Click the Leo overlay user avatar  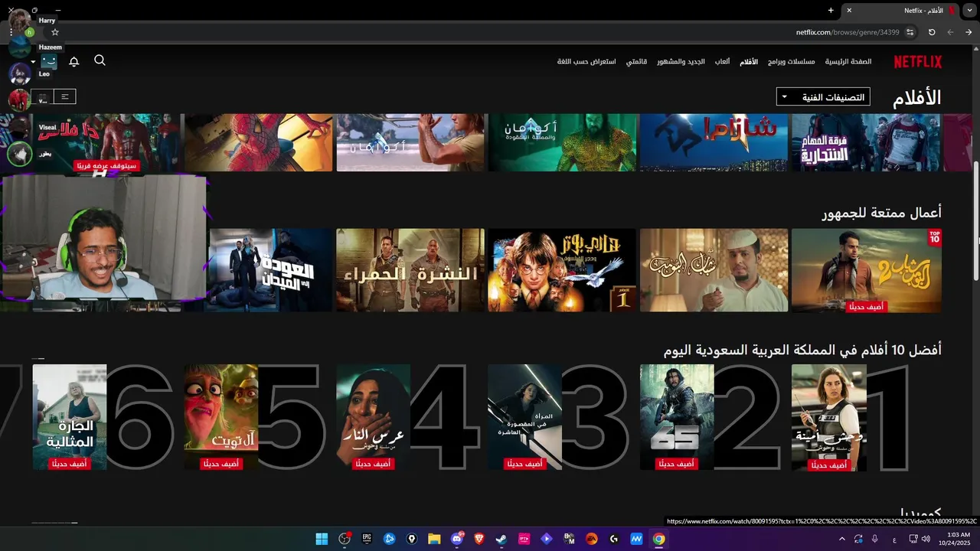point(19,73)
